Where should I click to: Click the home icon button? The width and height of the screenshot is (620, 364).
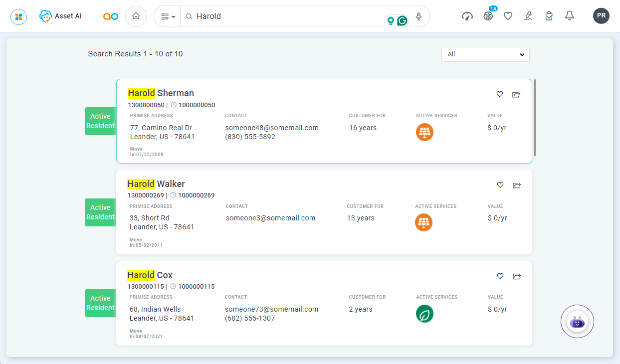136,16
